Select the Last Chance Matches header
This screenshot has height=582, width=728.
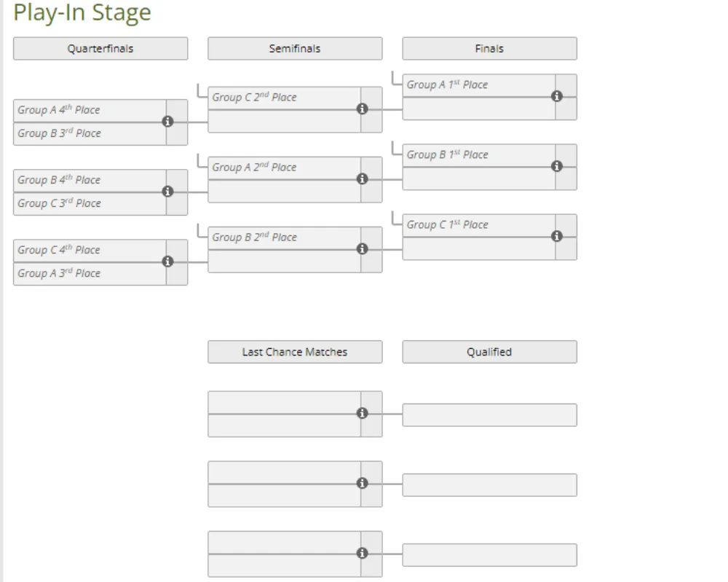295,352
